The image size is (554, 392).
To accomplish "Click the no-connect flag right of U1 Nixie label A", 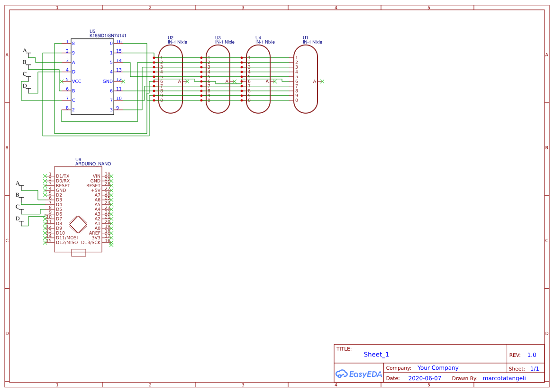I will [321, 81].
